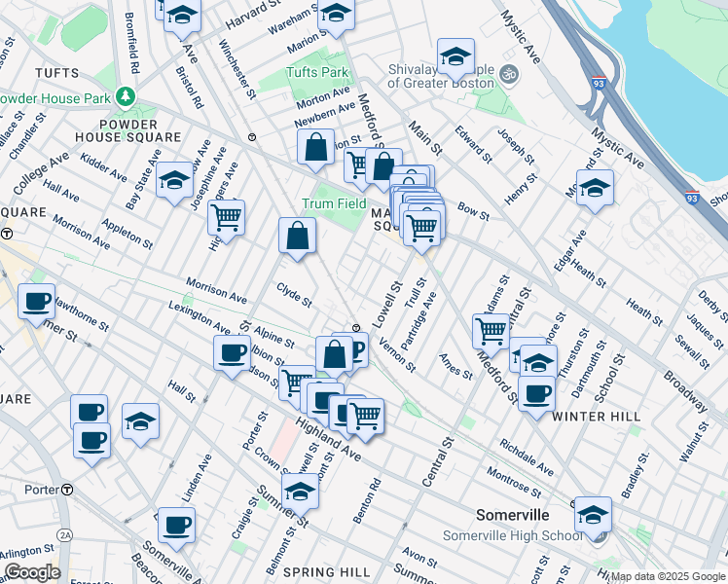The width and height of the screenshot is (728, 584).
Task: Select the coffee marker near Lexington Ave
Action: coord(233,355)
